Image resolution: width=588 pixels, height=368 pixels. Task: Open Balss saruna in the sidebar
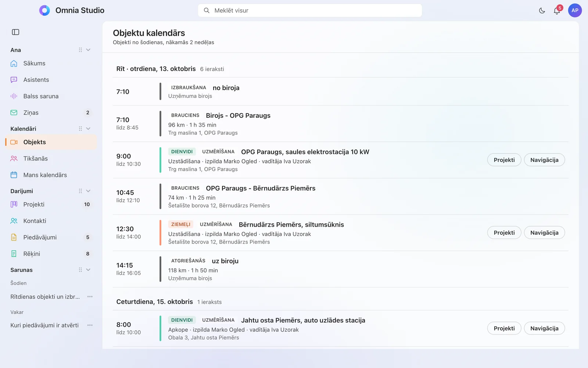[51, 96]
